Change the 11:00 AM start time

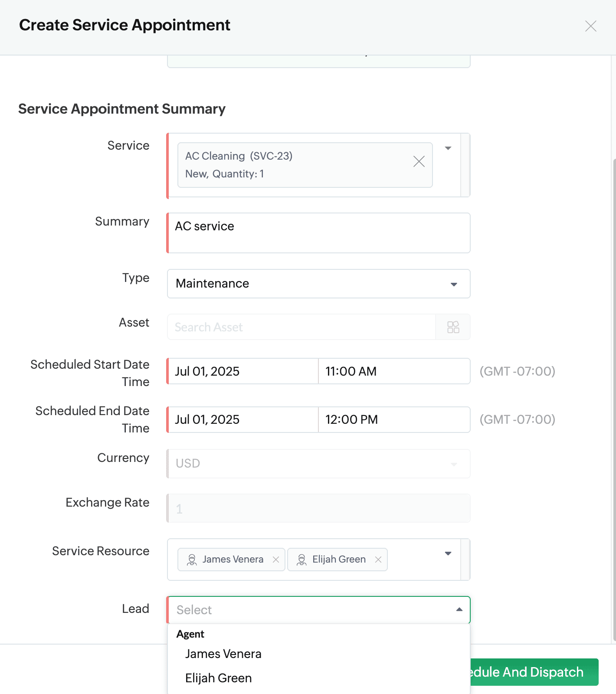394,371
